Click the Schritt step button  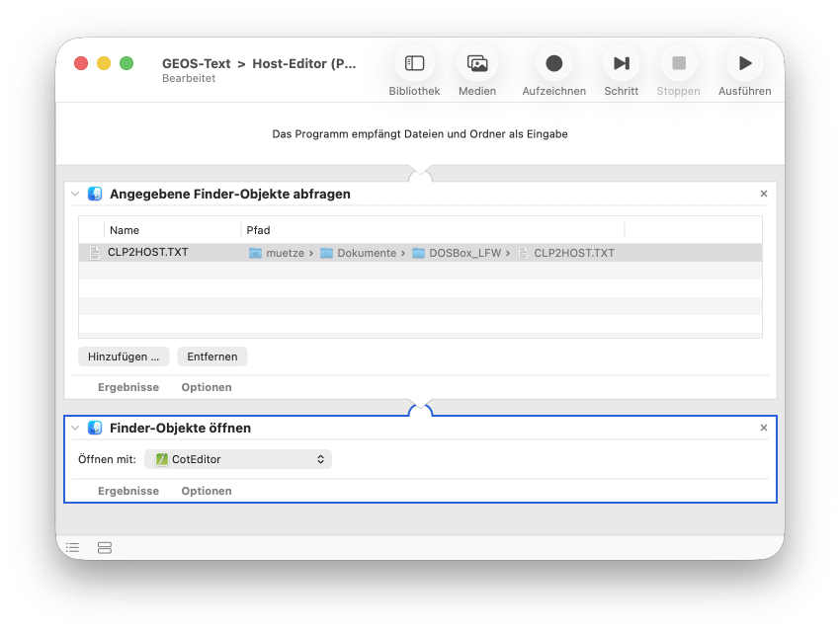(621, 64)
